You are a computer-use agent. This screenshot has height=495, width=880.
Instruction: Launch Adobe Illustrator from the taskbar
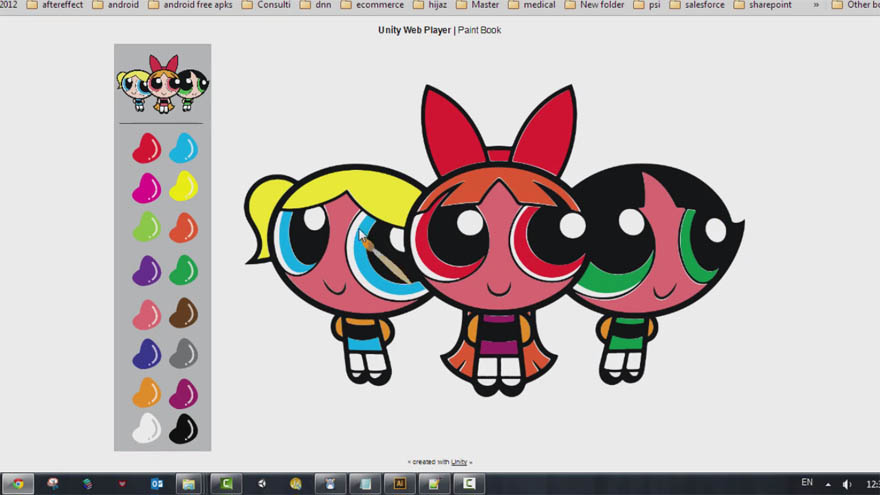click(400, 484)
